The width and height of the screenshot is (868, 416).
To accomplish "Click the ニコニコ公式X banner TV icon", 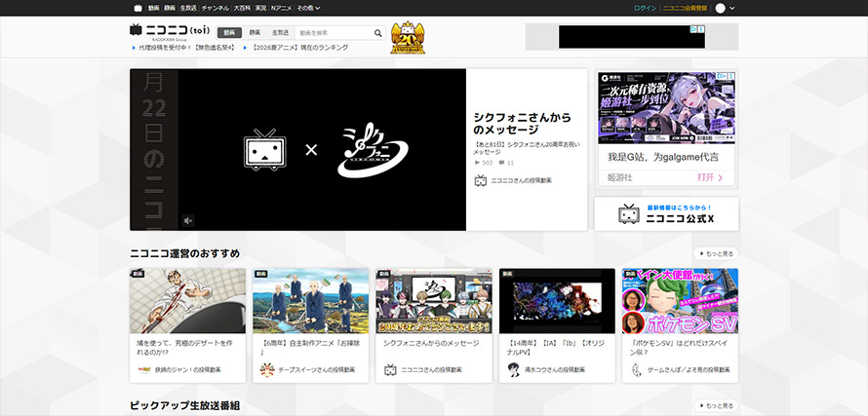I will click(629, 214).
